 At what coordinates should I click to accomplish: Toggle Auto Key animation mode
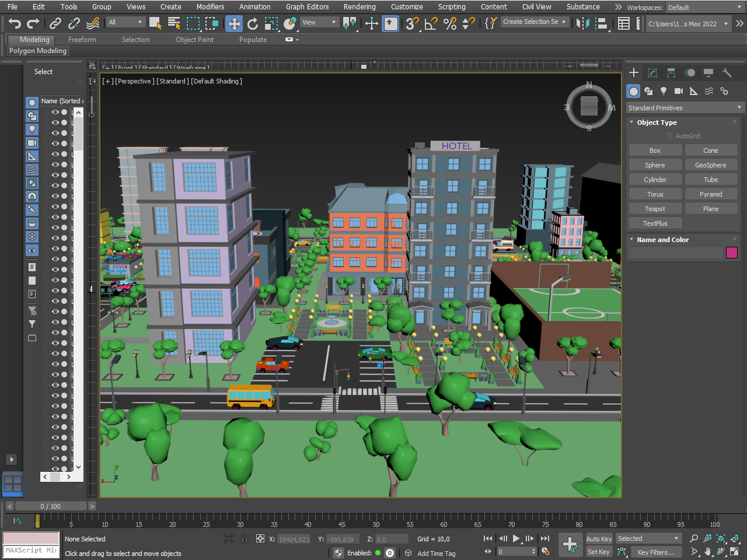(599, 539)
